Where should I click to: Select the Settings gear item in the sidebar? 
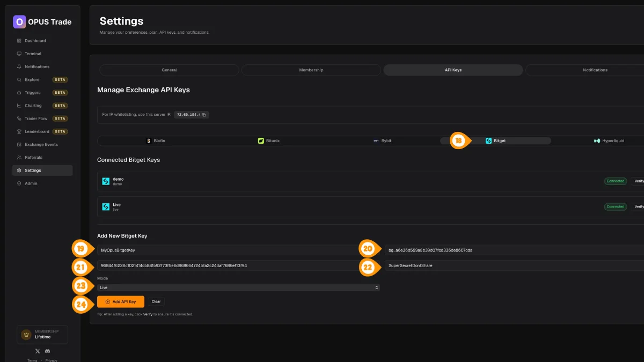tap(42, 171)
